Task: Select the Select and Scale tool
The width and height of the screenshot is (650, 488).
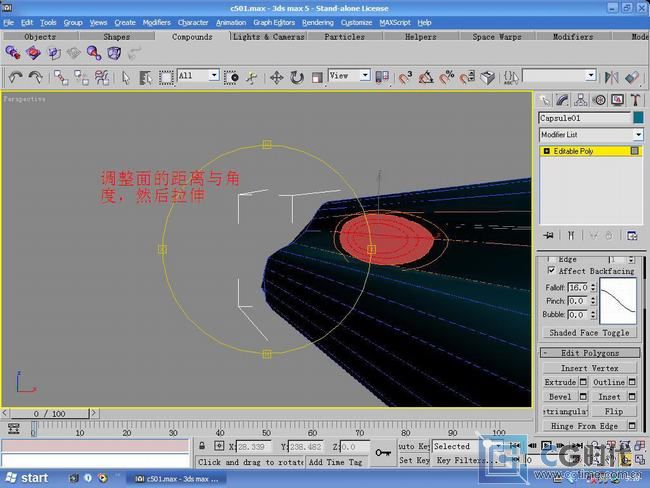Action: [317, 77]
